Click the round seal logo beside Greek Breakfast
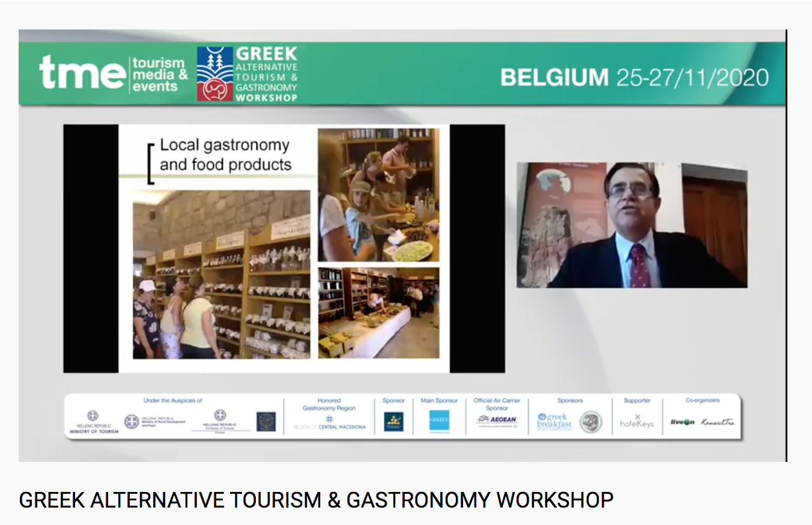 pyautogui.click(x=590, y=421)
